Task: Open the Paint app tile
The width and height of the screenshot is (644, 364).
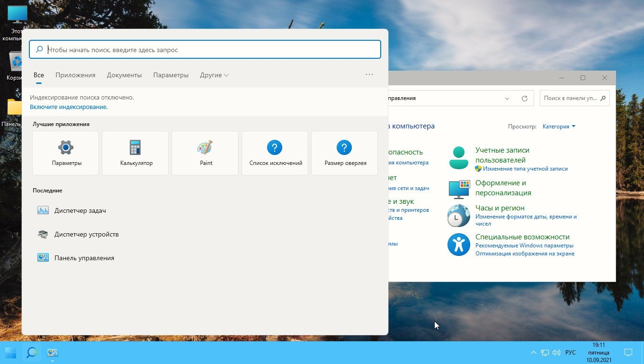Action: (x=205, y=153)
